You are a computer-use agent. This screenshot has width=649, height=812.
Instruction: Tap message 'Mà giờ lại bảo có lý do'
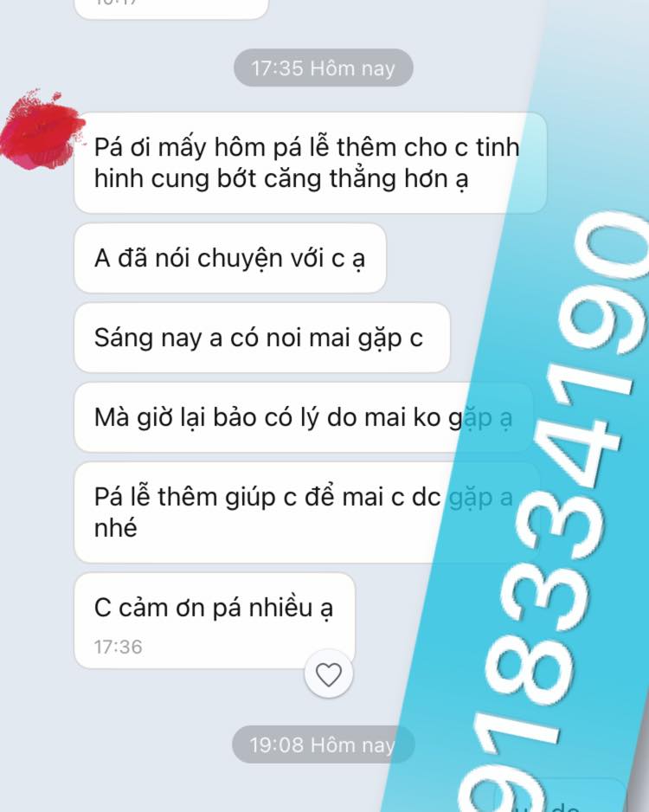click(303, 417)
